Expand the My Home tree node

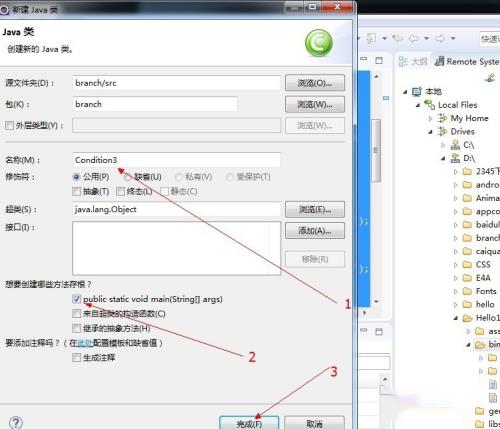[430, 118]
